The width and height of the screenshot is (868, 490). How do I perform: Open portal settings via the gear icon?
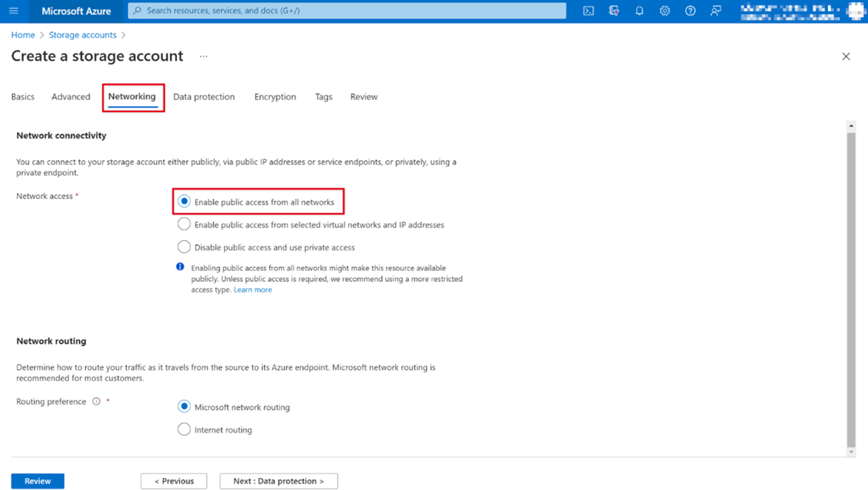point(665,11)
